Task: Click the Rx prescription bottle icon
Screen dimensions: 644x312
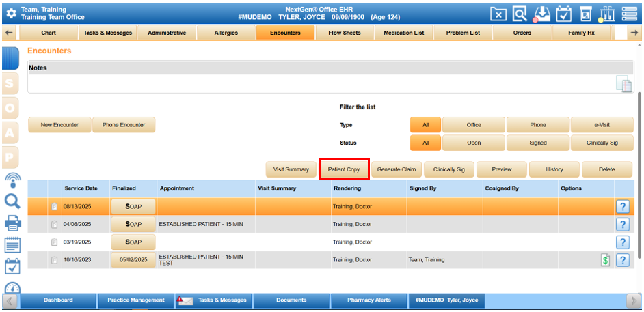Action: pyautogui.click(x=586, y=13)
